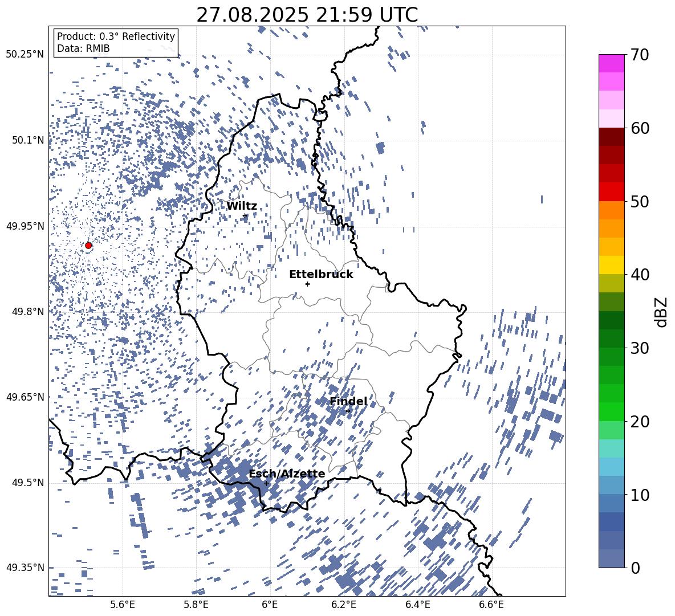This screenshot has height=616, width=675.
Task: Click the dark green colorbar segment near 35
Action: coord(611,320)
